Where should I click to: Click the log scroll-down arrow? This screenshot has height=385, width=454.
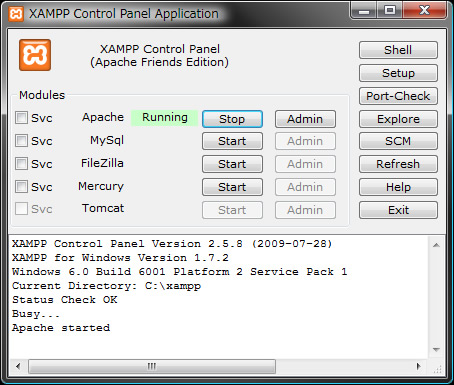coord(436,349)
